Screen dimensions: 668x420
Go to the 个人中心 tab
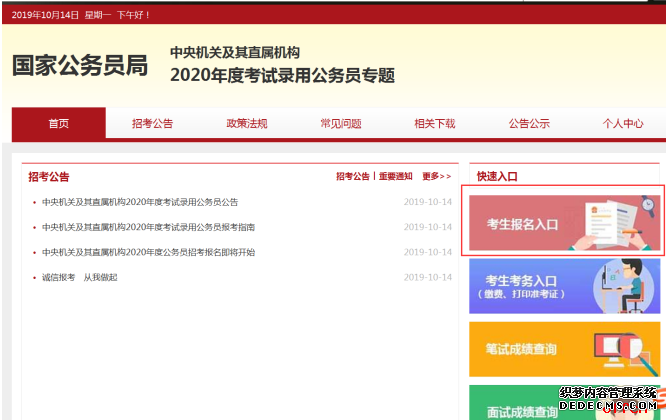point(623,124)
